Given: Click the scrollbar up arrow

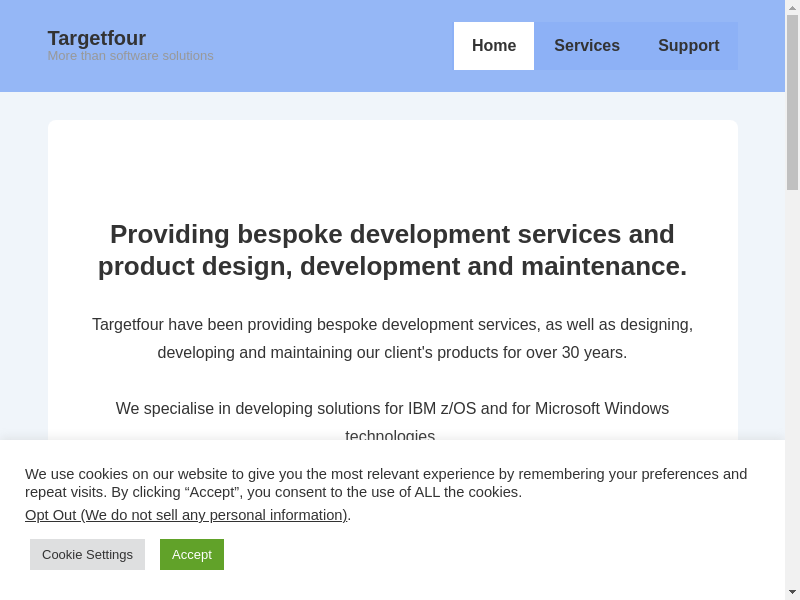Looking at the screenshot, I should 792,7.
